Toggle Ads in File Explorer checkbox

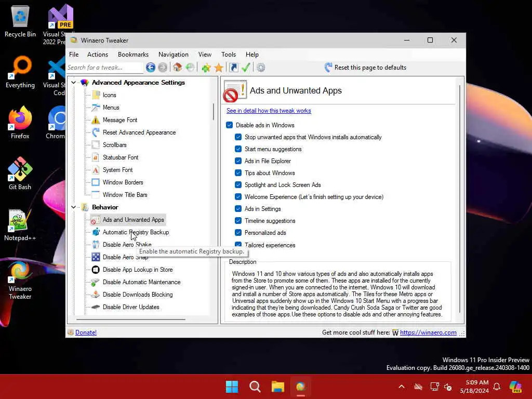(238, 161)
